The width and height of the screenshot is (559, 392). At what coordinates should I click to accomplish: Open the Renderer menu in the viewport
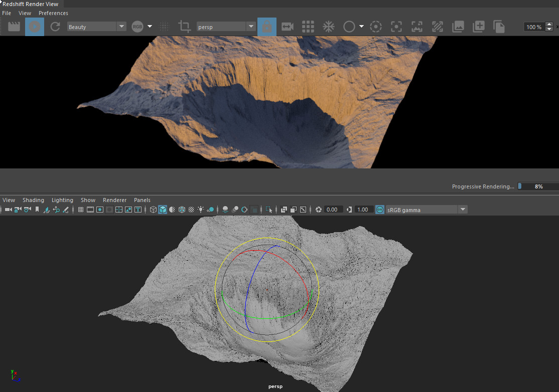click(114, 200)
